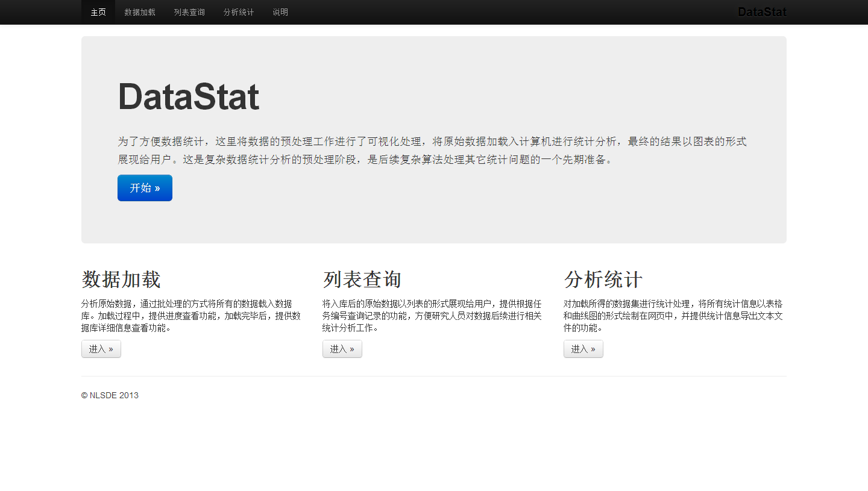
Task: Click 说明 in the navigation bar
Action: pyautogui.click(x=280, y=12)
